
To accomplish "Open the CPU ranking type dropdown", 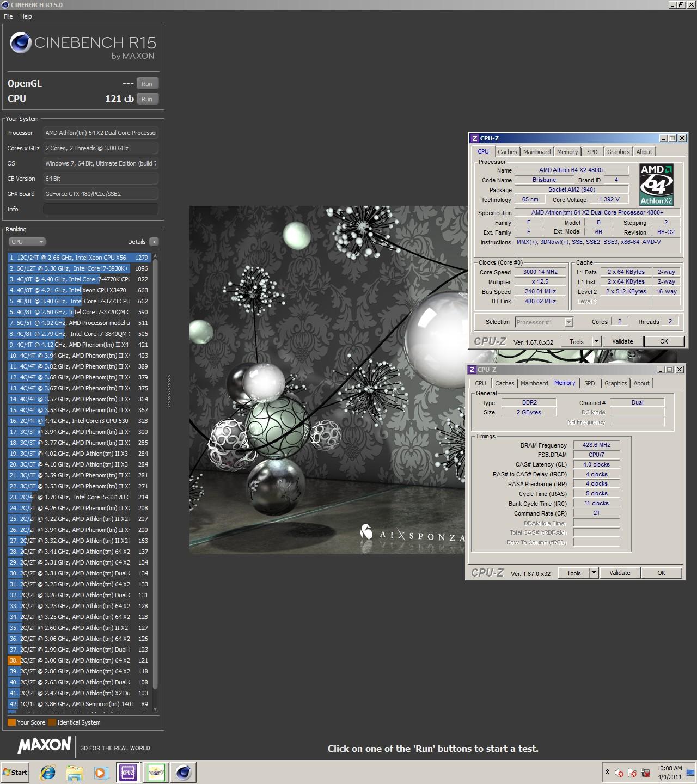I will 27,242.
